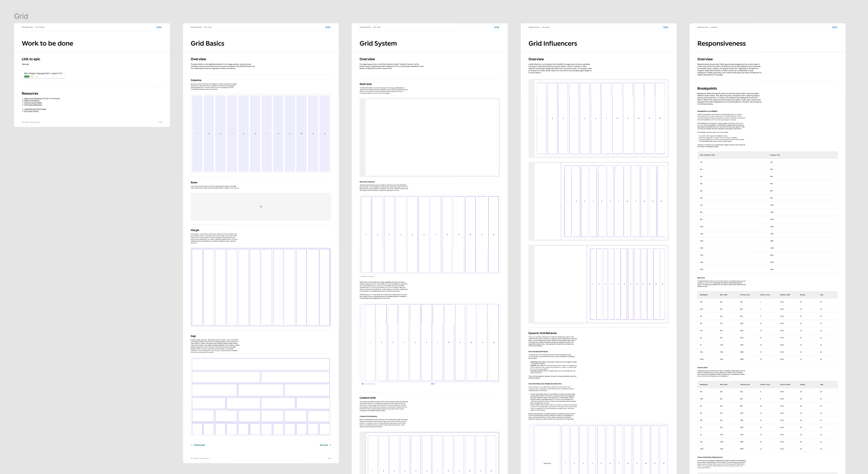The width and height of the screenshot is (868, 474).
Task: Select the Work to be done page title
Action: pyautogui.click(x=47, y=43)
